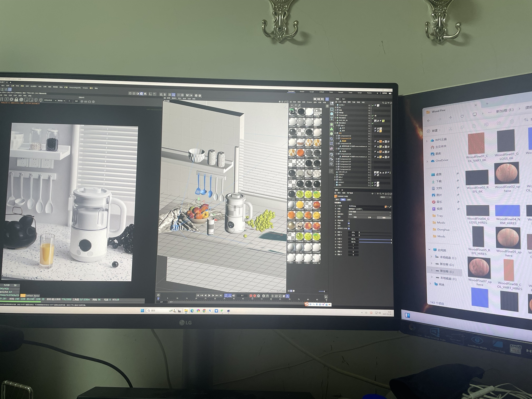The image size is (532, 399).
Task: Click the Object Manager home icon
Action: [386, 103]
